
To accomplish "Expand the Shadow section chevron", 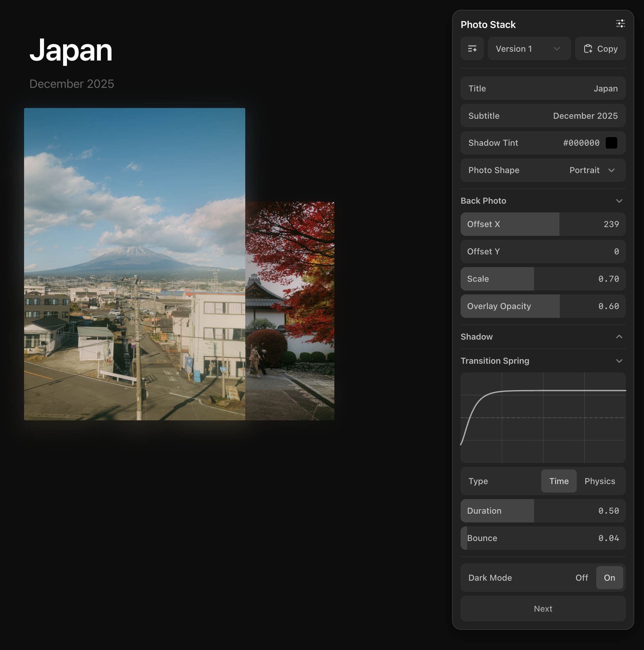I will (x=619, y=337).
